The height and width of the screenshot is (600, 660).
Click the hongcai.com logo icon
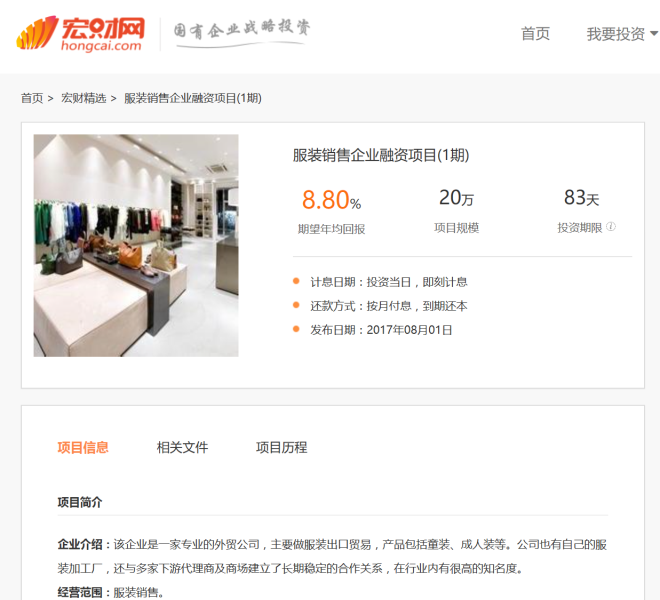(x=80, y=34)
